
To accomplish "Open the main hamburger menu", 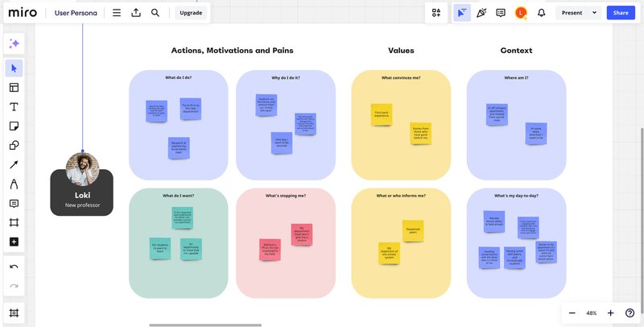I will (117, 13).
